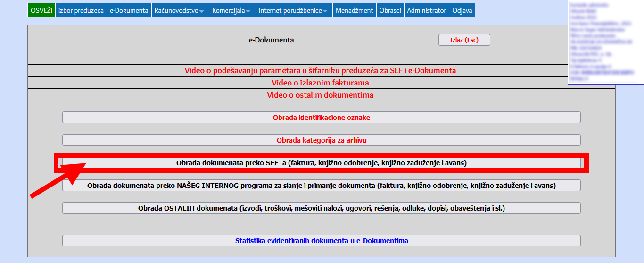Open Video o ostalim dokumentima link

(x=320, y=95)
